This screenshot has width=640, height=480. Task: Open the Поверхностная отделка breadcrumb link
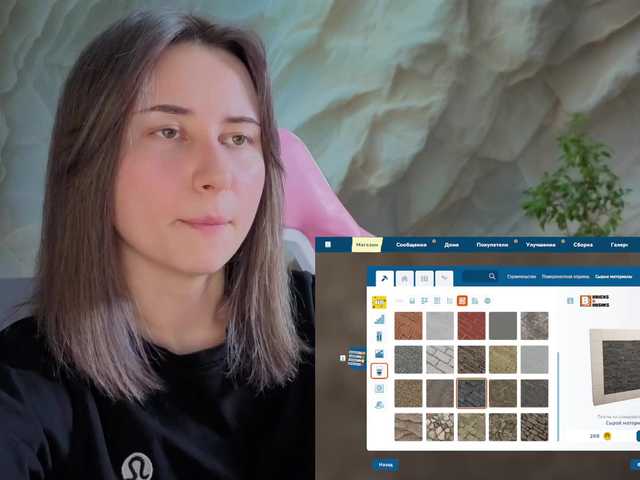point(565,277)
